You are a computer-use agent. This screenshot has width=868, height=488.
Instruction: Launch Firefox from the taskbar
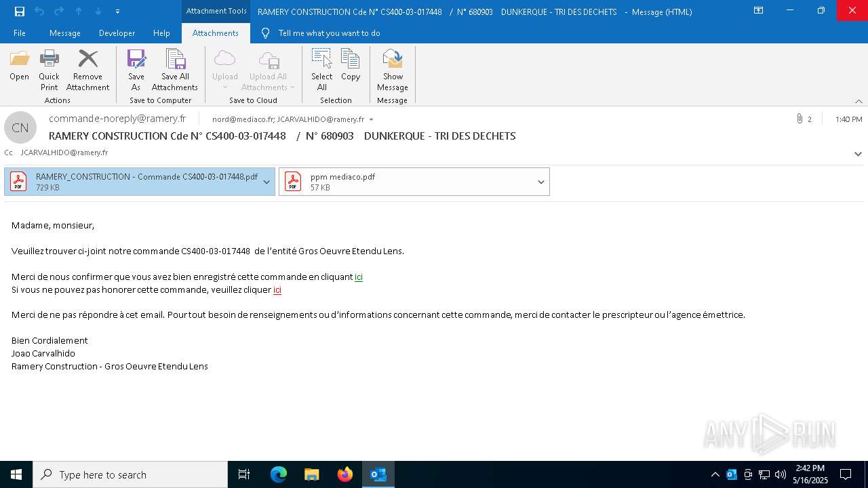[x=345, y=474]
